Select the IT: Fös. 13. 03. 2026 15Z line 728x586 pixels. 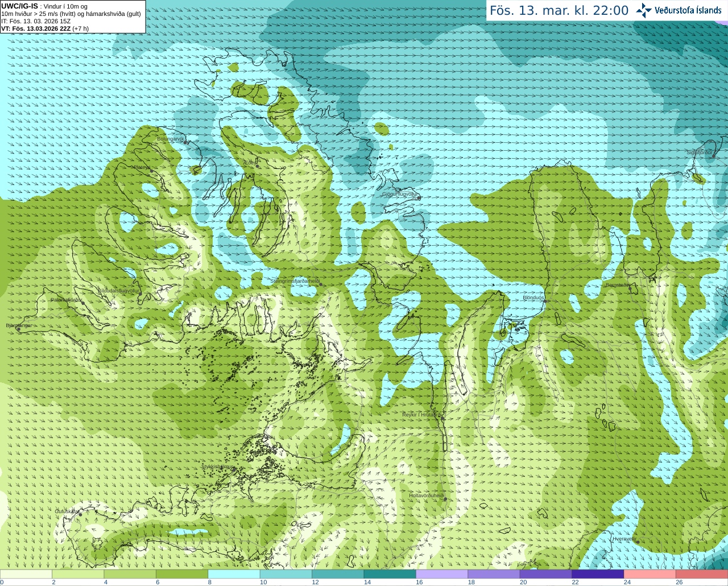[36, 21]
